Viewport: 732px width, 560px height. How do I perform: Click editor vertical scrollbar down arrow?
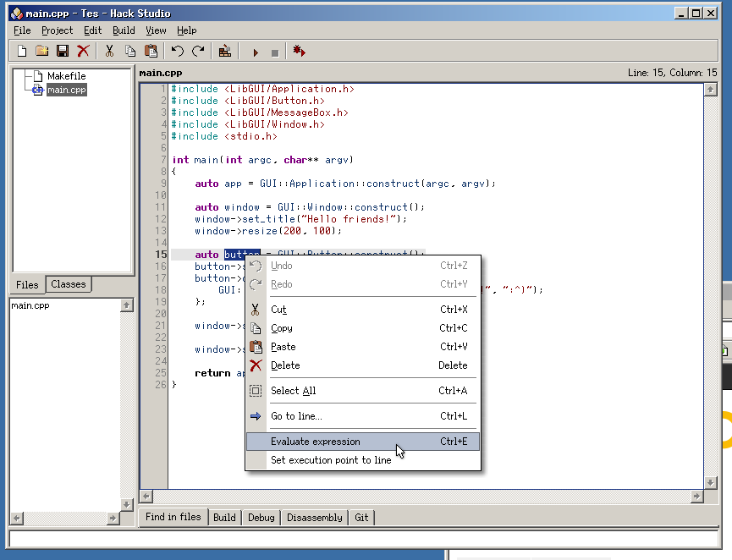click(x=711, y=482)
